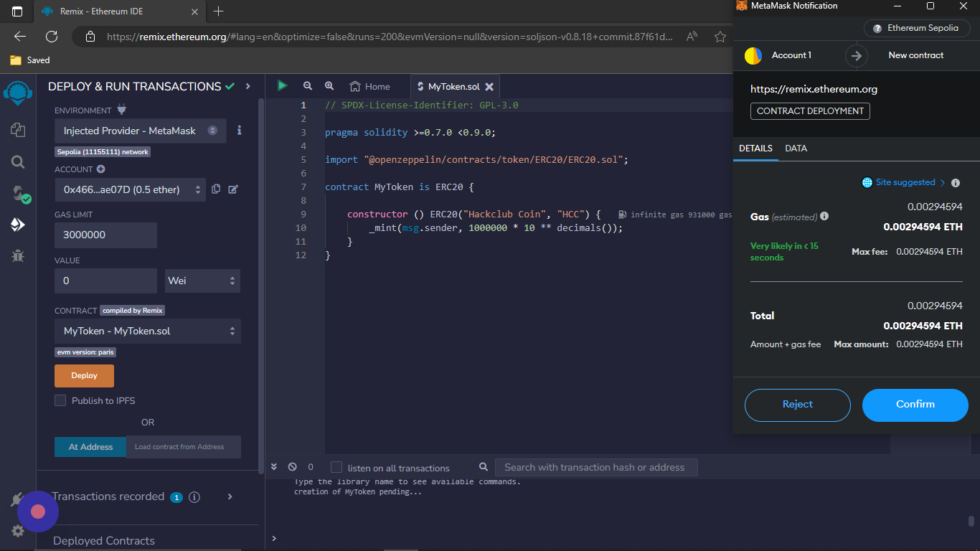
Task: Open the Debugger bug icon in sidebar
Action: pos(18,255)
